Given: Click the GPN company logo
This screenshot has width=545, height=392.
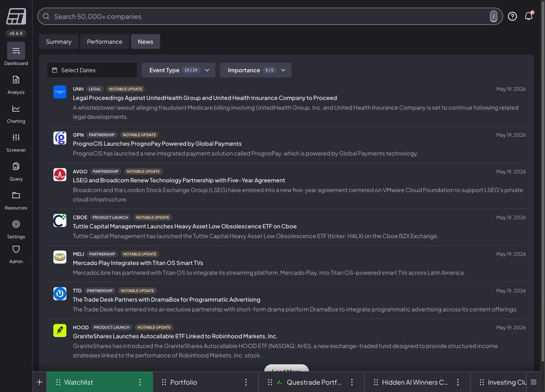Looking at the screenshot, I should coord(59,138).
